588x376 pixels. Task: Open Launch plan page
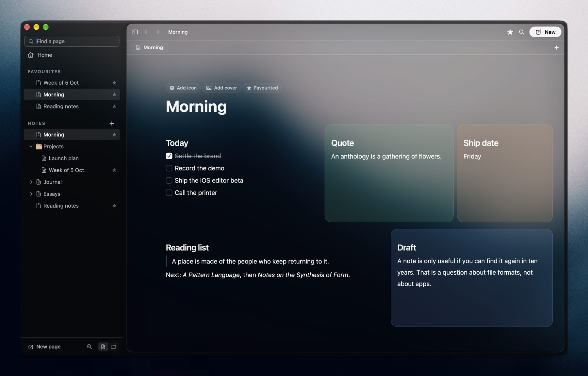point(72,159)
